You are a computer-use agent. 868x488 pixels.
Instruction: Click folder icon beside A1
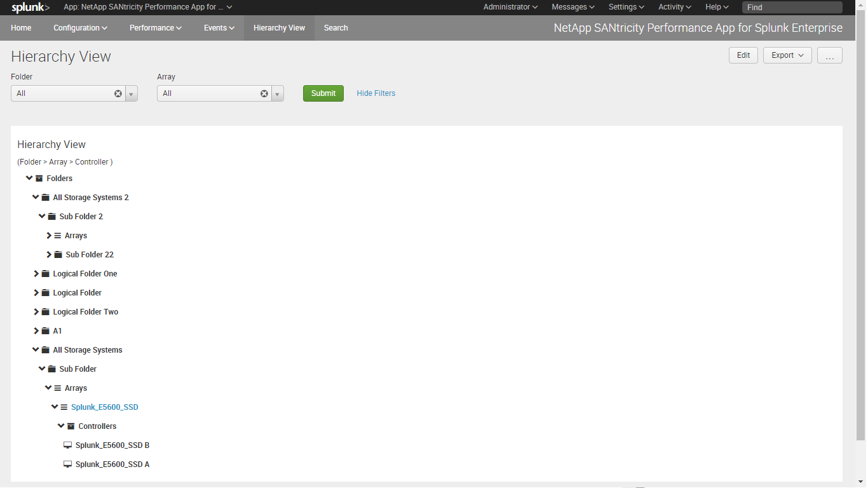(x=46, y=331)
